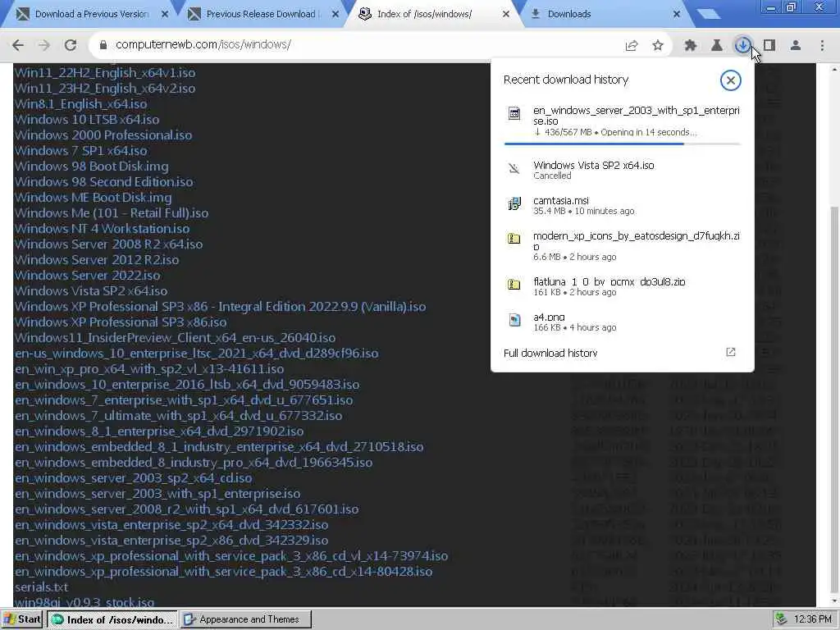The image size is (840, 630).
Task: Open full download history external-link icon
Action: pos(731,352)
